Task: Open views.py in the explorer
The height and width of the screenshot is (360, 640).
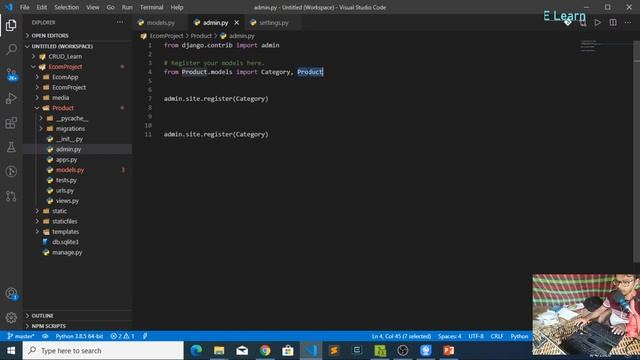Action: [x=67, y=201]
